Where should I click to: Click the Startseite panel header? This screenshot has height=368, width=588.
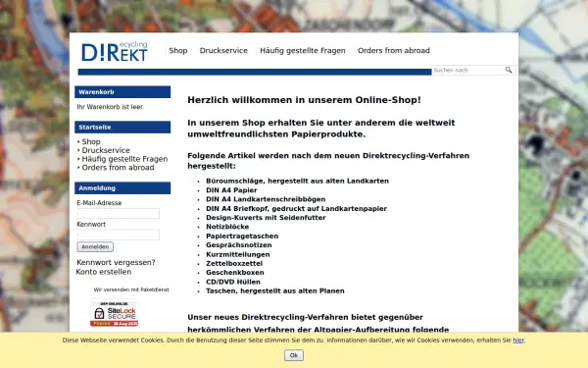(x=122, y=127)
